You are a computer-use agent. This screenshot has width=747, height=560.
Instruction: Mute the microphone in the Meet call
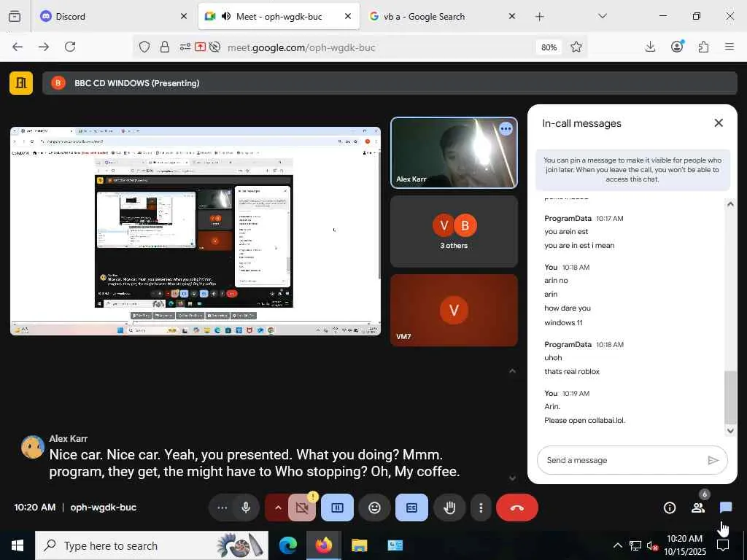246,507
